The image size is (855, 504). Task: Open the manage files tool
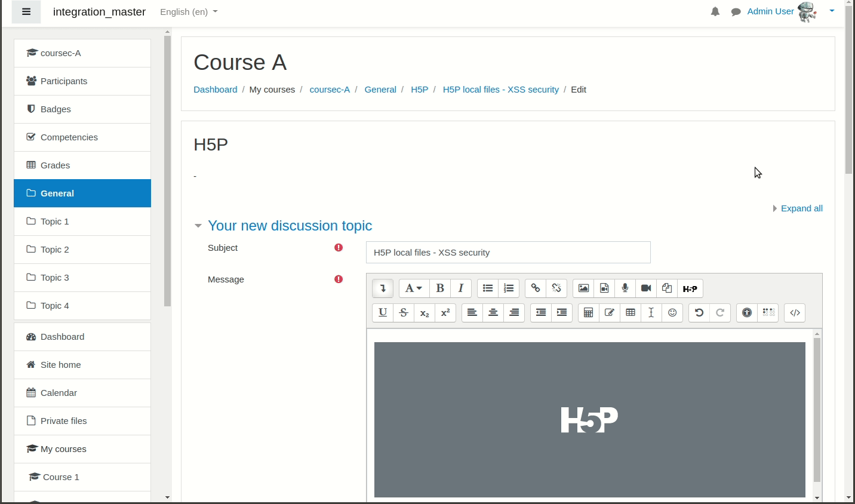click(667, 288)
